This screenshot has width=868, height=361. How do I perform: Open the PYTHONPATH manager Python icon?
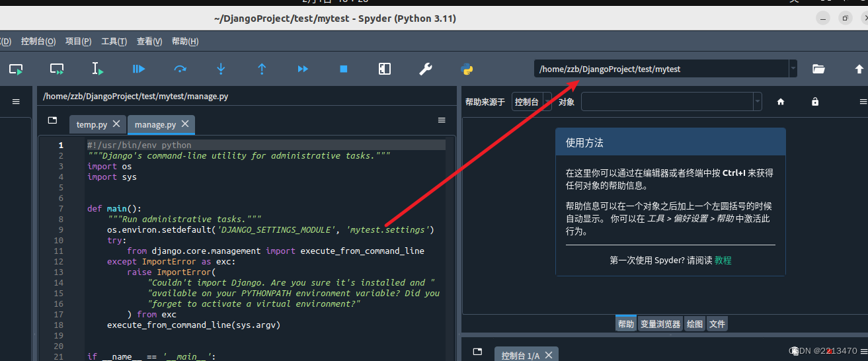467,69
